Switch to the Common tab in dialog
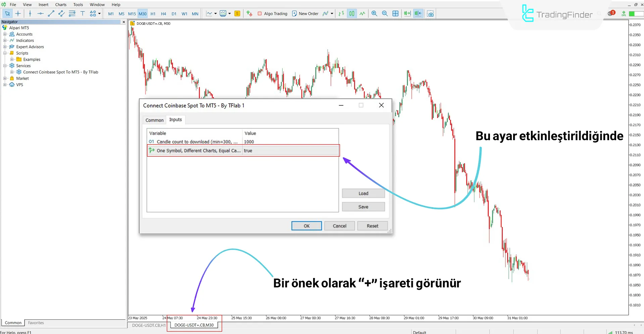Screen dimensions: 644x334 [x=154, y=120]
